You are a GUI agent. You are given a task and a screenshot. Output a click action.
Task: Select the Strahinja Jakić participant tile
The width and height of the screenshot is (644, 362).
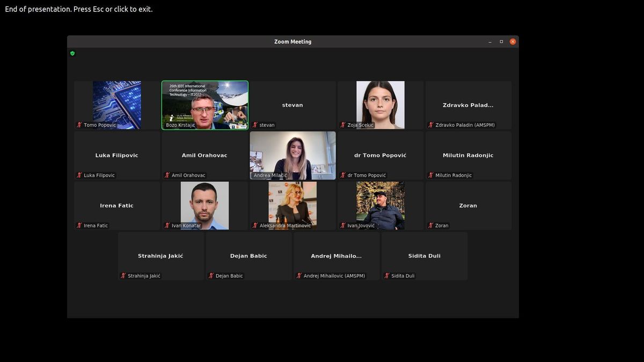click(160, 256)
